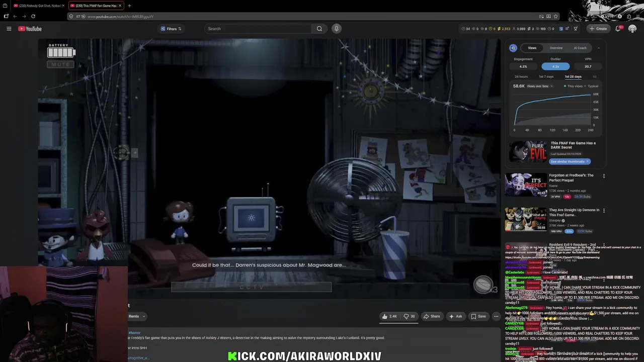Go back in browser history
The width and height of the screenshot is (644, 362).
[15, 16]
